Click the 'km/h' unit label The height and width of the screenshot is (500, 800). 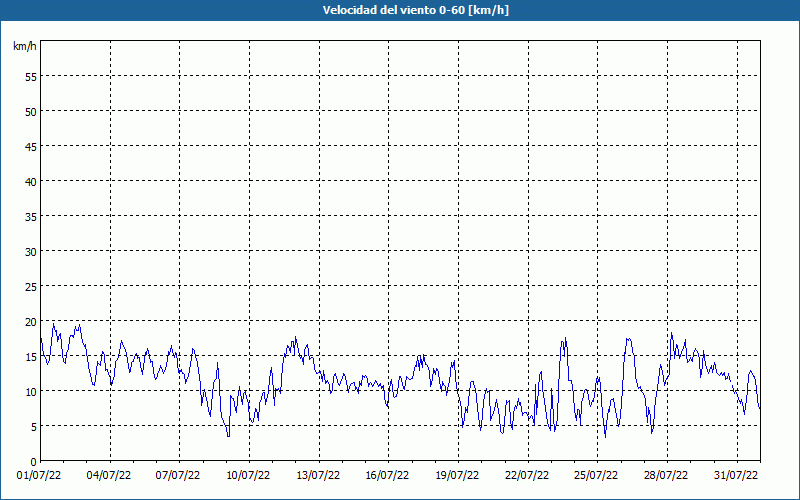click(24, 46)
